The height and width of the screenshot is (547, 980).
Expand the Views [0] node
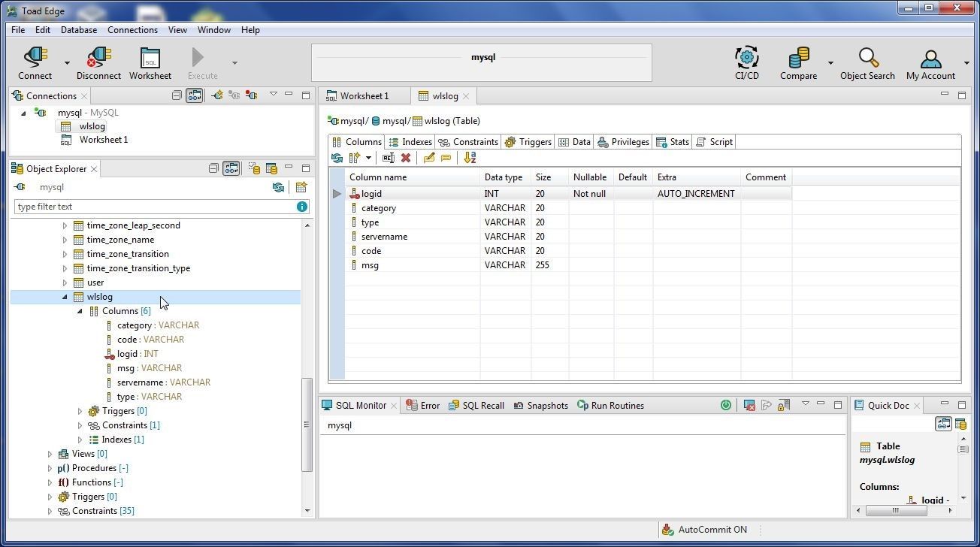(50, 454)
